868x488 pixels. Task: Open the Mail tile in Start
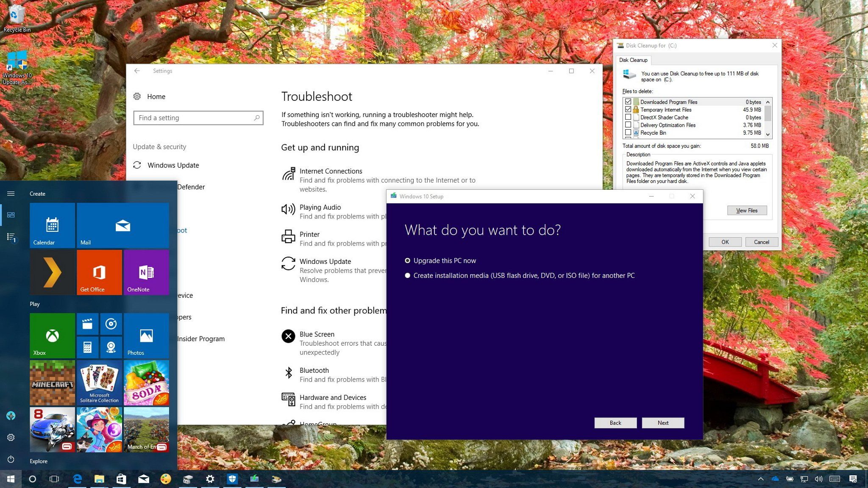click(122, 225)
